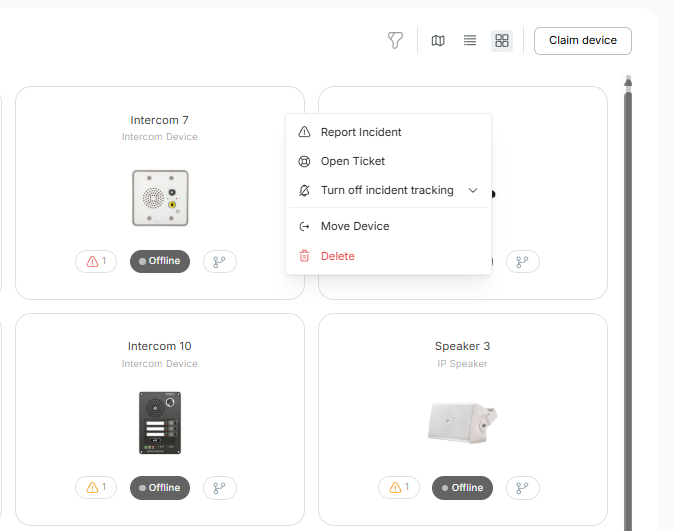Switch to map view
The height and width of the screenshot is (531, 673).
click(x=438, y=41)
